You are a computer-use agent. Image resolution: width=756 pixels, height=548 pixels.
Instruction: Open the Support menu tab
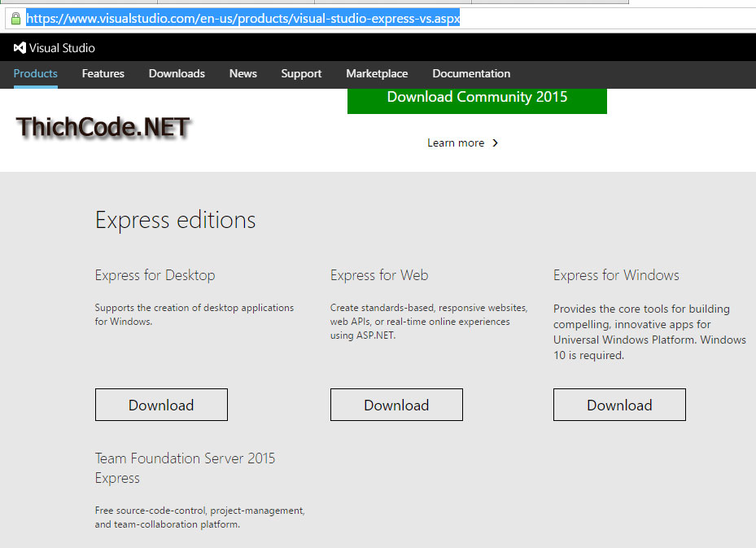[x=301, y=73]
